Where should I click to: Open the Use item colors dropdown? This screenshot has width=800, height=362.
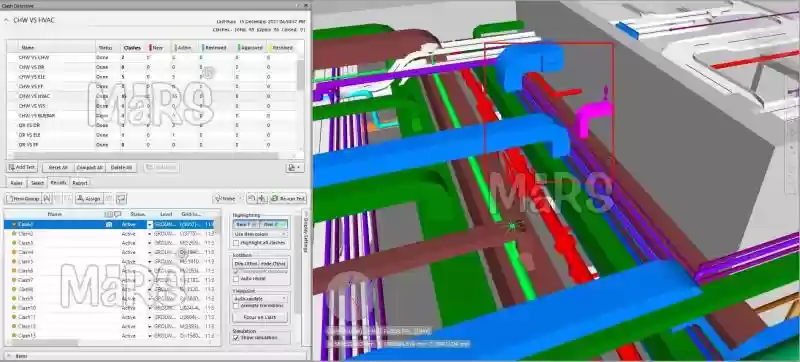pyautogui.click(x=260, y=234)
